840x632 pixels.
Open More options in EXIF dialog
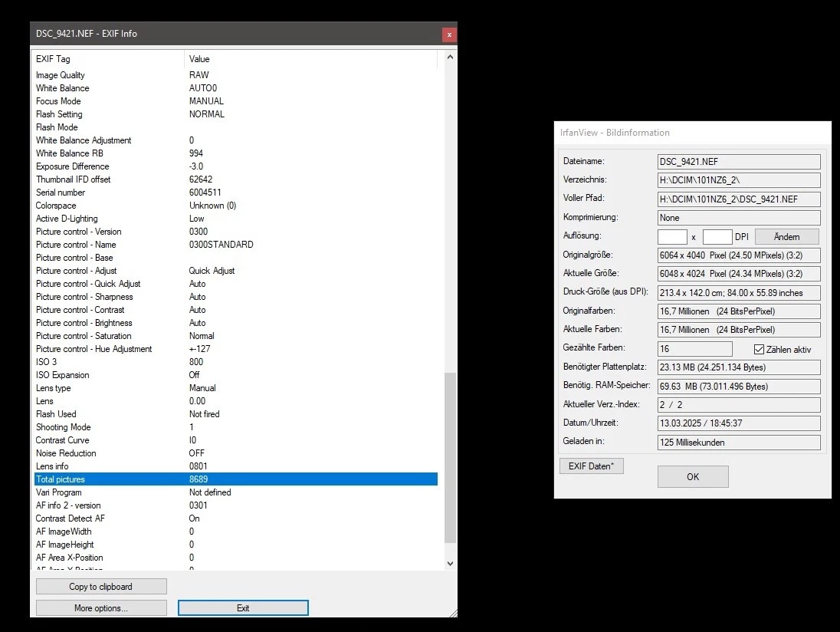[101, 608]
